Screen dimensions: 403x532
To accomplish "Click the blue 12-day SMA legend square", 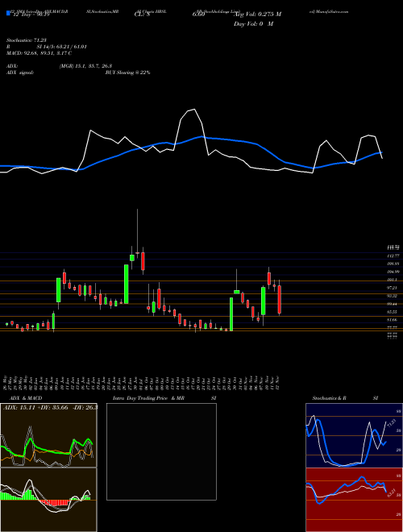I will pyautogui.click(x=8, y=14).
